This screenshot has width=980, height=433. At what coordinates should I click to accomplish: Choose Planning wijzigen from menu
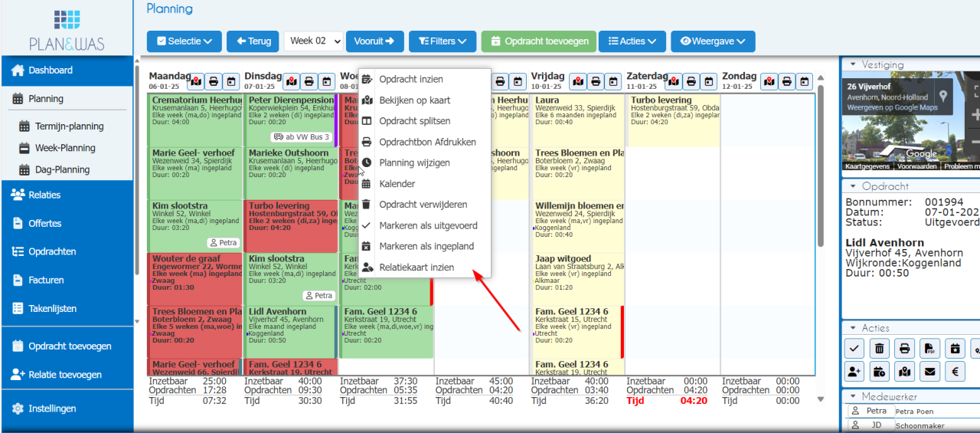coord(424,163)
